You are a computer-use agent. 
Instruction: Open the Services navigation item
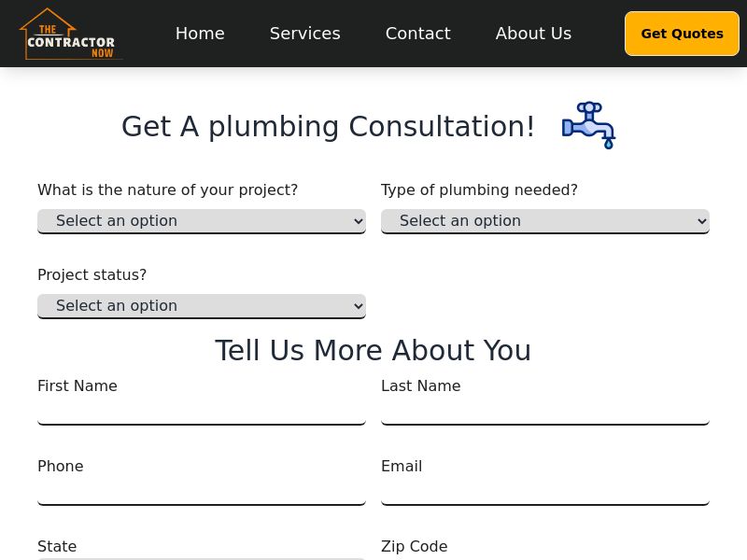(x=304, y=33)
